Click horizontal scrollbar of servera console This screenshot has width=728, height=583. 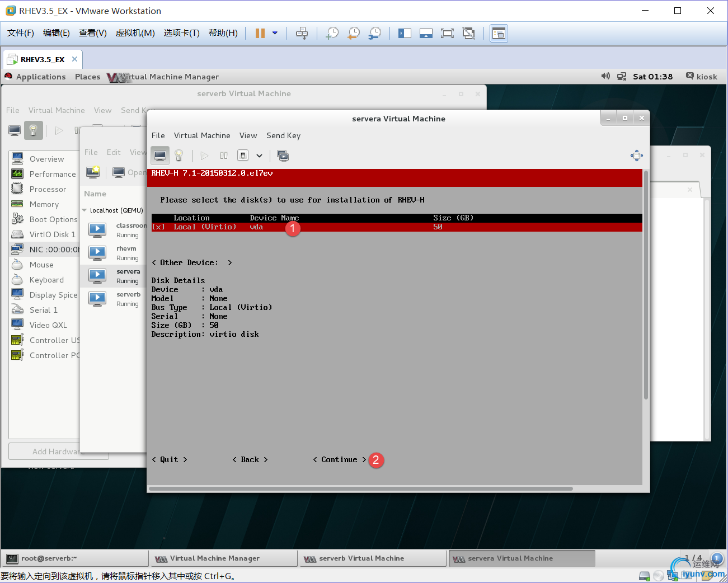361,488
